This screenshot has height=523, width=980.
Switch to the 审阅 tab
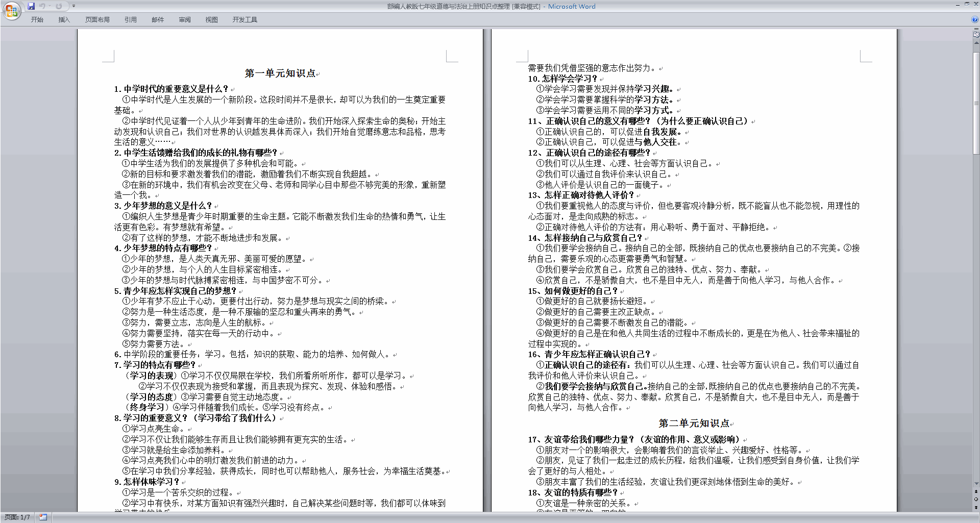click(x=185, y=20)
